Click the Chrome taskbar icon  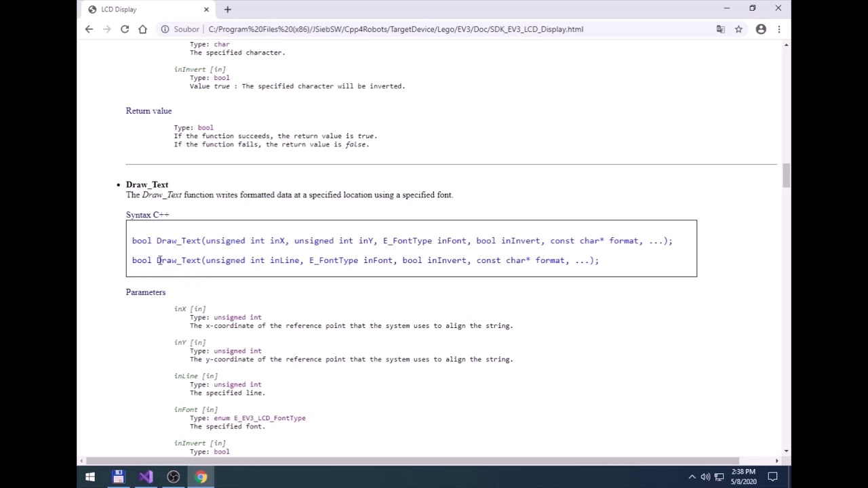click(x=201, y=477)
